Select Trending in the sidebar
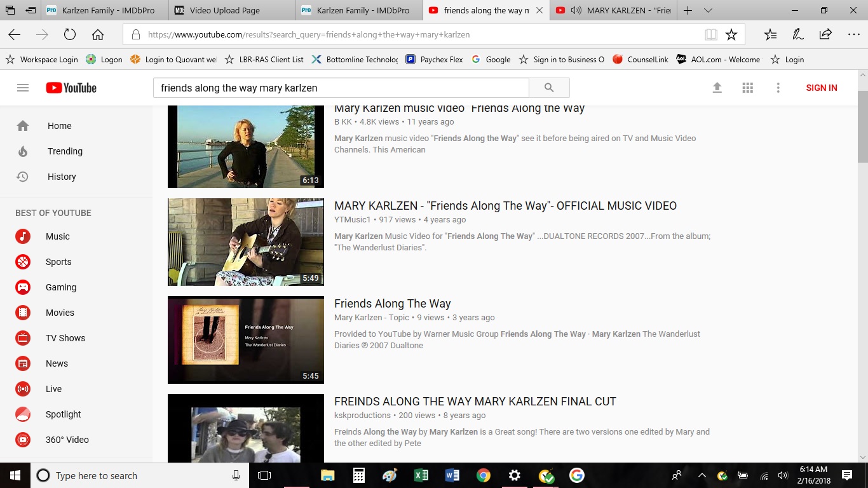Screen dimensions: 868x488 [65, 151]
